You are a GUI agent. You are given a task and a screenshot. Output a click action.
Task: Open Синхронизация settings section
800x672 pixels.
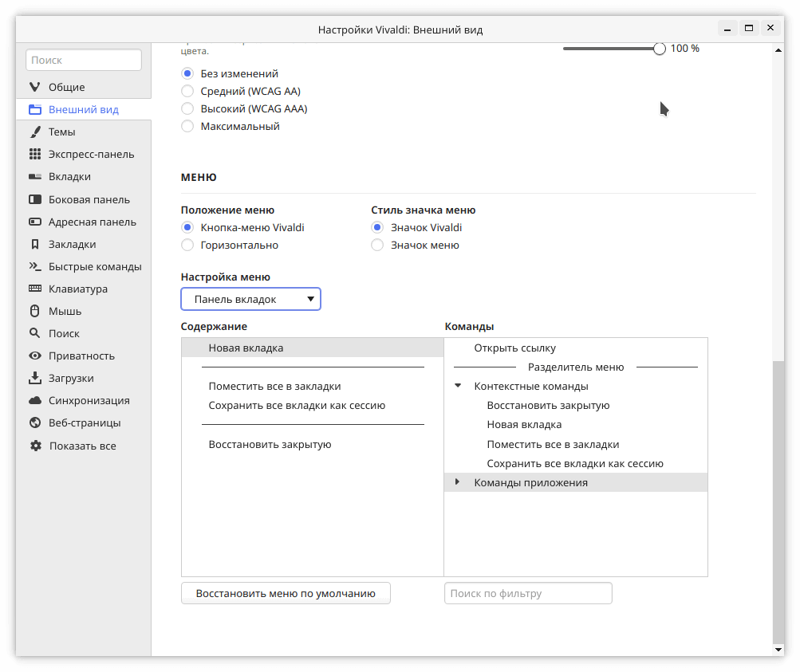83,400
